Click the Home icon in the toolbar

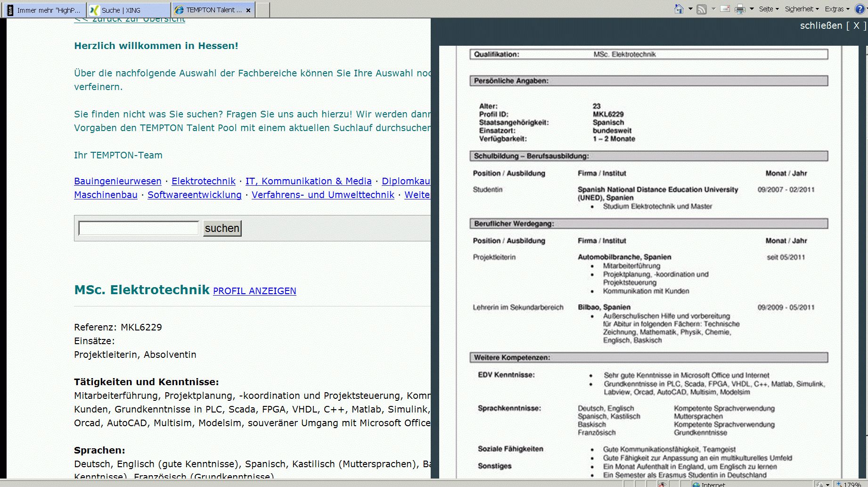[679, 9]
